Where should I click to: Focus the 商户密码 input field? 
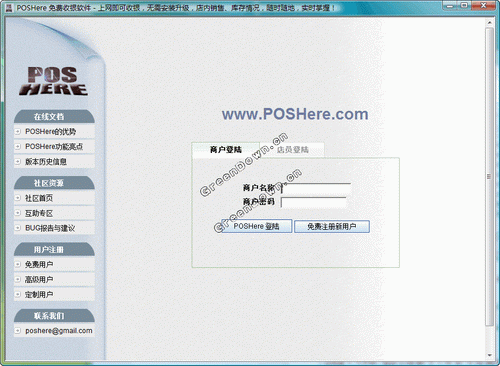tap(313, 202)
